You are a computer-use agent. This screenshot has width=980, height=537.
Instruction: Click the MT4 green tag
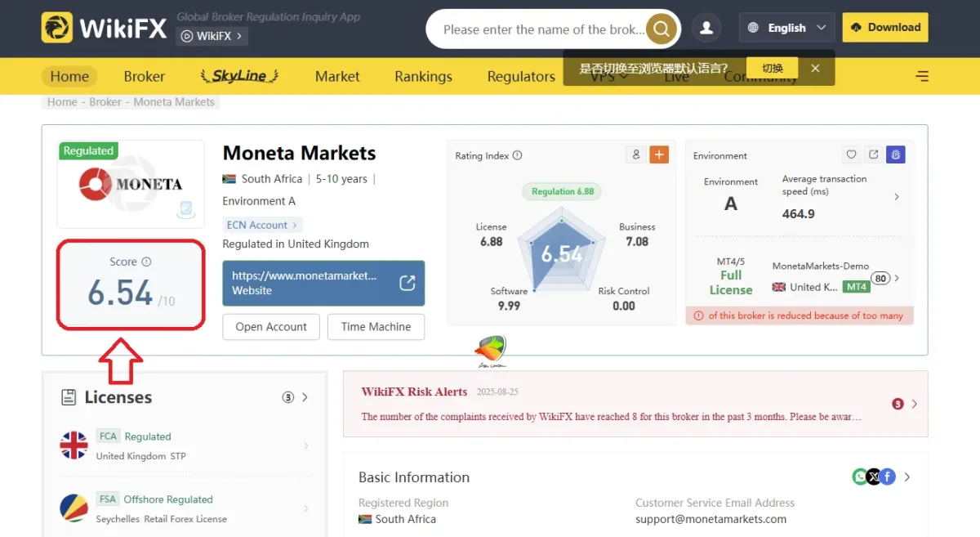click(857, 287)
